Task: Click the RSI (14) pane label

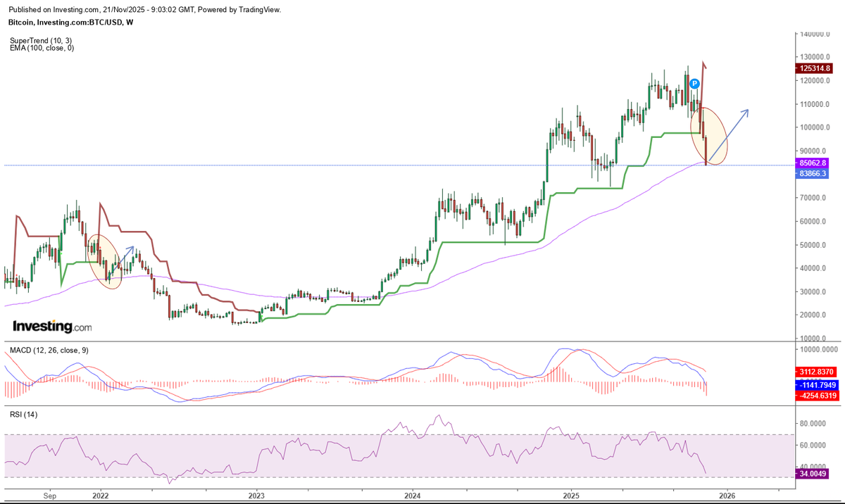Action: (x=23, y=415)
